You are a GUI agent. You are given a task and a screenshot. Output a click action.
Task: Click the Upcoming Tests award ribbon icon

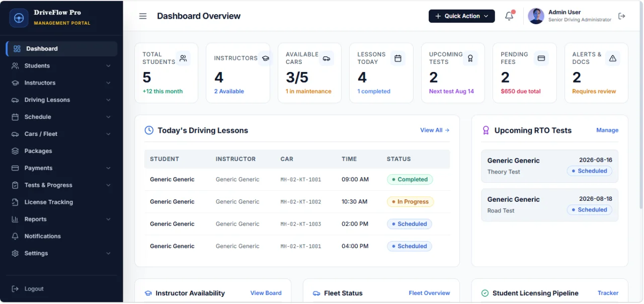pyautogui.click(x=470, y=58)
